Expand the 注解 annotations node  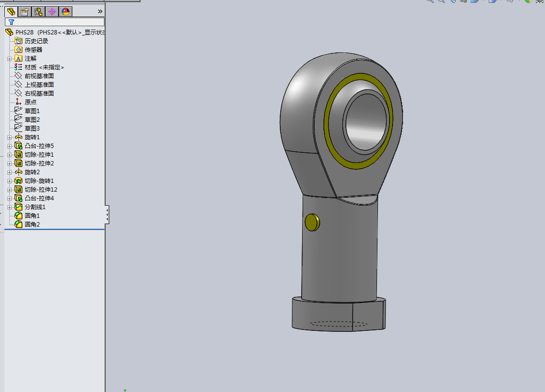coord(9,59)
